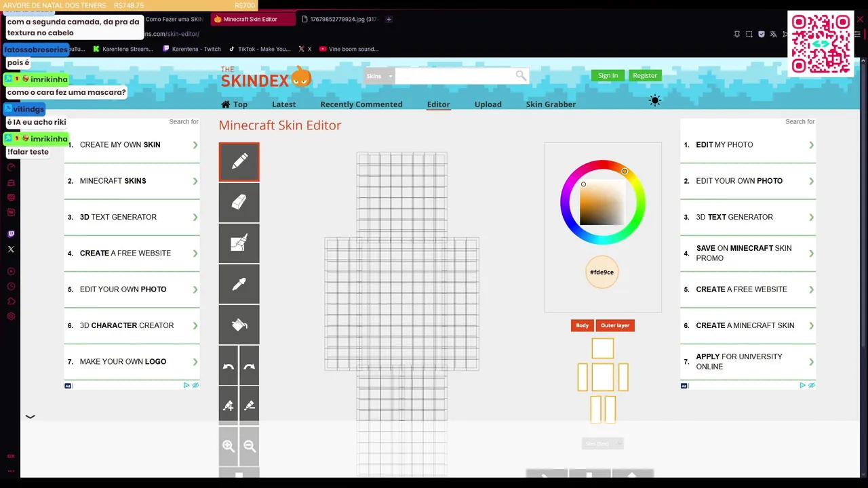Collapse the chat overlay chevron

coord(30,417)
